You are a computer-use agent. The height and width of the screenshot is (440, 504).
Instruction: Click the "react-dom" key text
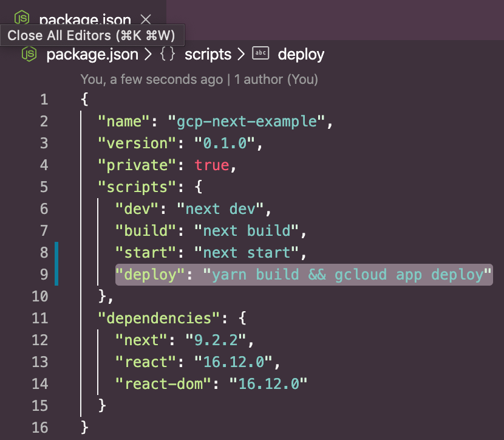point(163,383)
